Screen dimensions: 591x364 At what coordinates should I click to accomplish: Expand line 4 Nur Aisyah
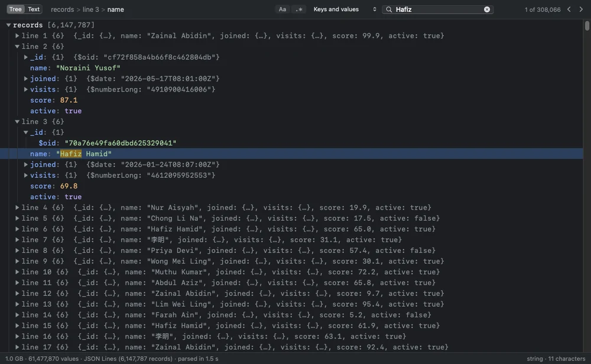(17, 207)
